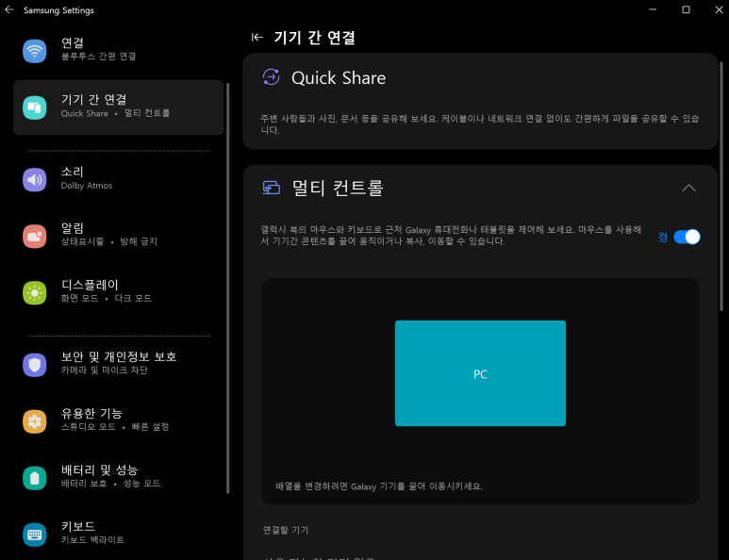This screenshot has height=560, width=729.
Task: Maximize the Samsung Settings window
Action: (x=686, y=9)
